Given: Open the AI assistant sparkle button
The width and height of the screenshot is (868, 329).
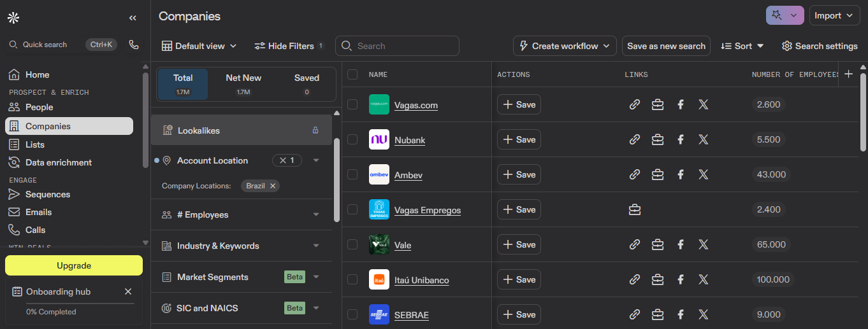Looking at the screenshot, I should pos(785,15).
